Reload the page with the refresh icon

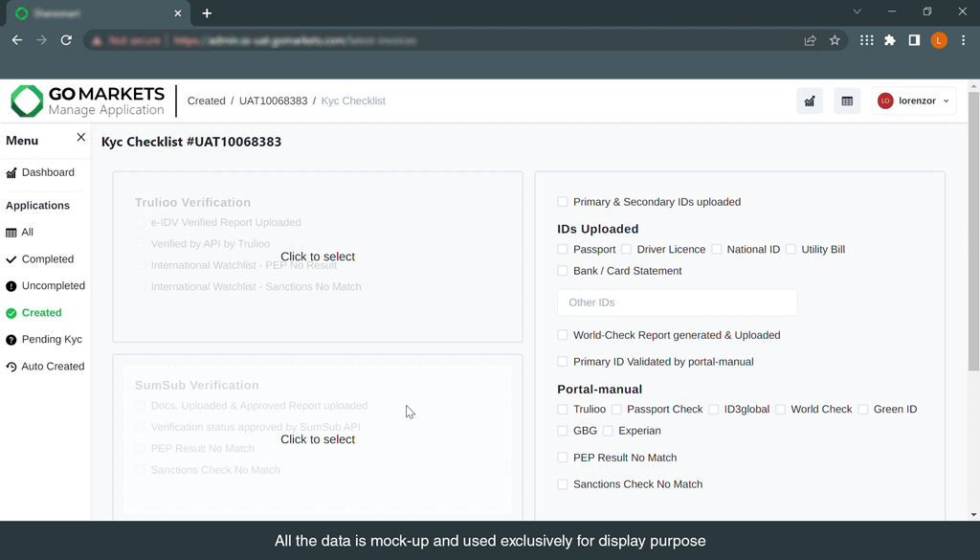66,40
